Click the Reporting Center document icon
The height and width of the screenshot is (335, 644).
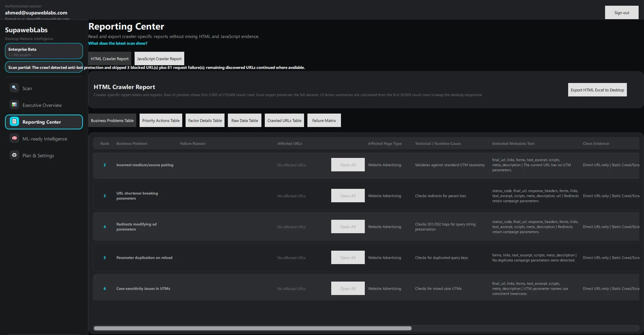click(14, 121)
